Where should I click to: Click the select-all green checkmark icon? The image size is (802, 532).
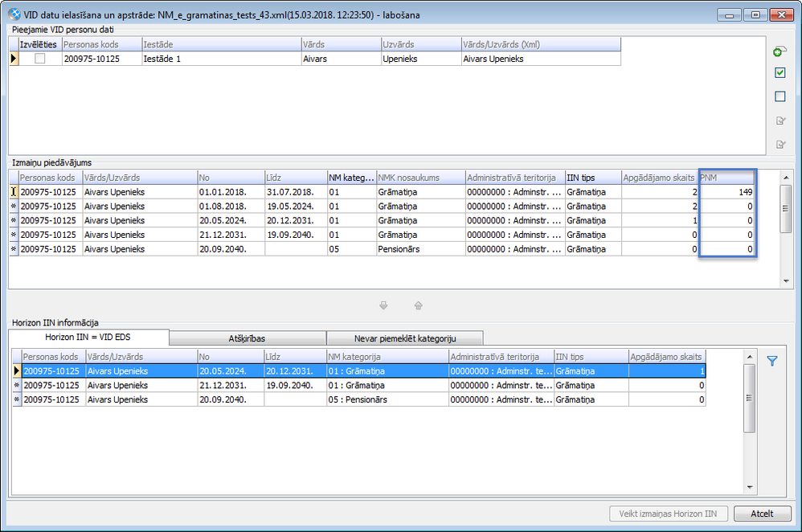pyautogui.click(x=780, y=72)
